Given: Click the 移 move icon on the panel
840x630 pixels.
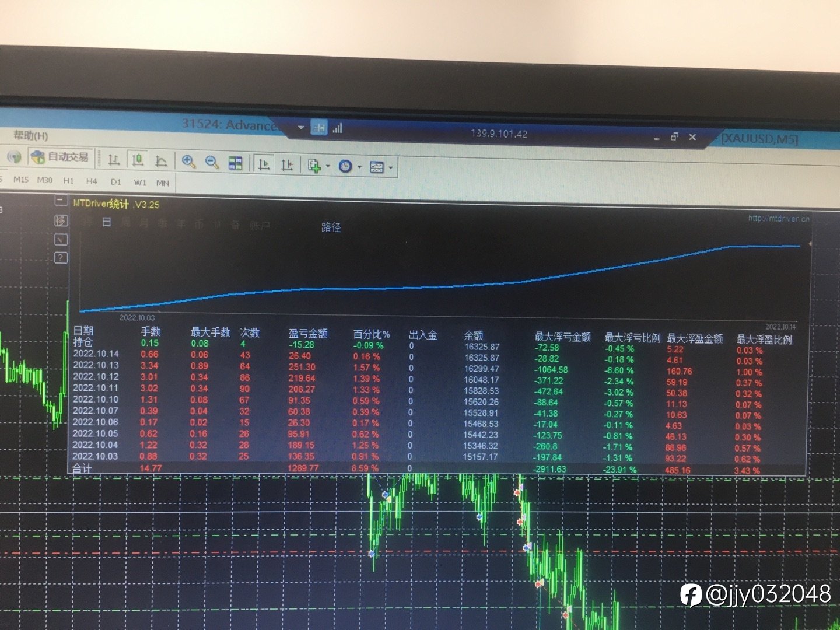Looking at the screenshot, I should pyautogui.click(x=61, y=220).
